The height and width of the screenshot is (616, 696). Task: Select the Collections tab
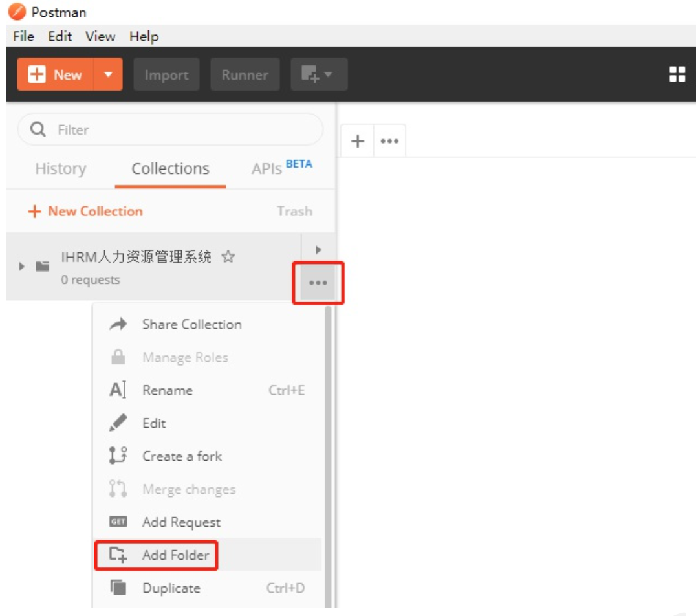pyautogui.click(x=171, y=169)
